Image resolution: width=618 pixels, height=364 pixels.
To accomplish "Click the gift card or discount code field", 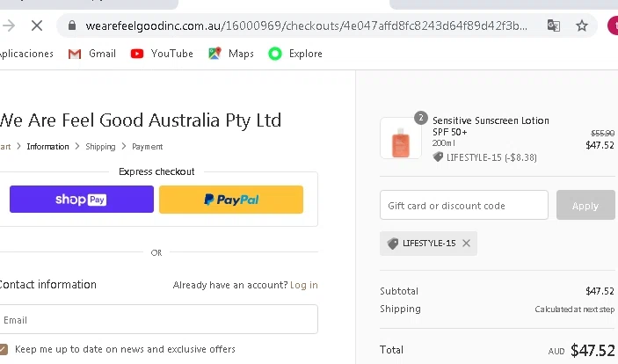I will 463,206.
